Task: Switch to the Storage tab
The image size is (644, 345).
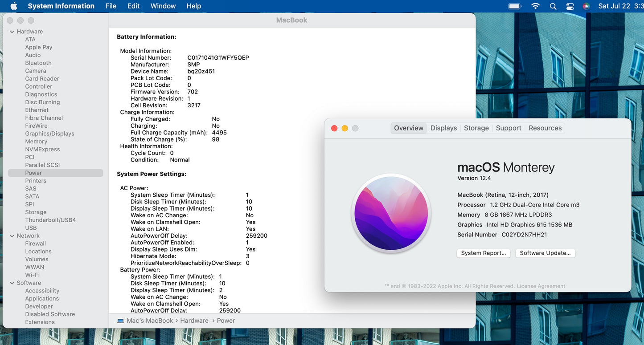Action: point(476,128)
